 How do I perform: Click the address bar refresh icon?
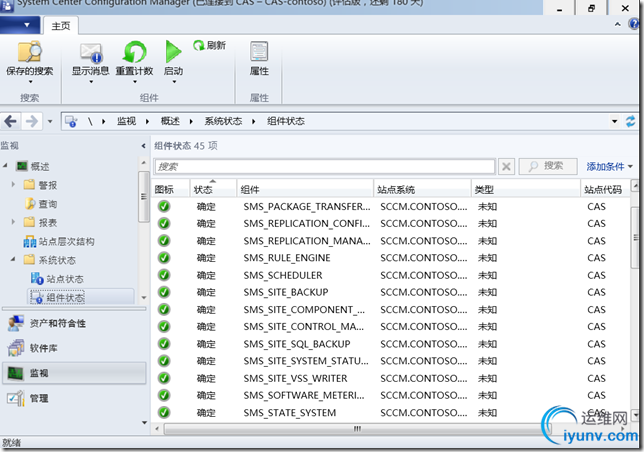coord(630,121)
